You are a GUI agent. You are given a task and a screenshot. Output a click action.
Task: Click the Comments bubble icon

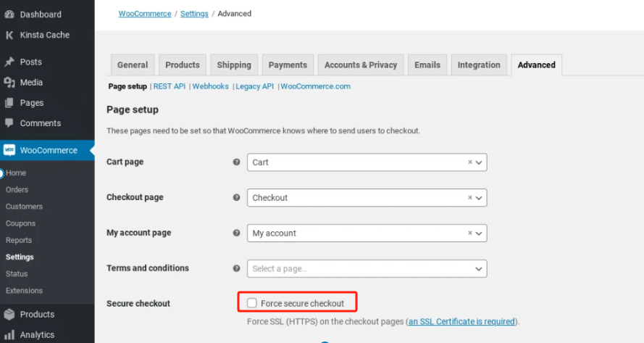point(9,123)
